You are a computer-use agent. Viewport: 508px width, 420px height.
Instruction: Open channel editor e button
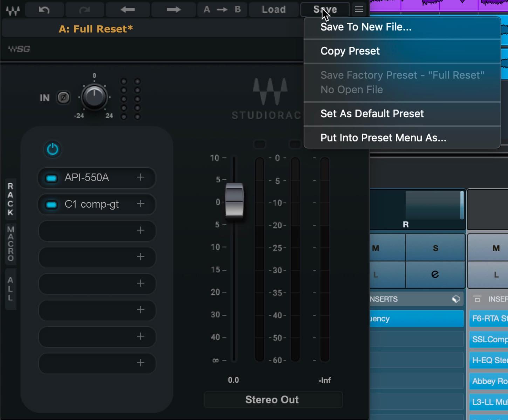pyautogui.click(x=435, y=274)
